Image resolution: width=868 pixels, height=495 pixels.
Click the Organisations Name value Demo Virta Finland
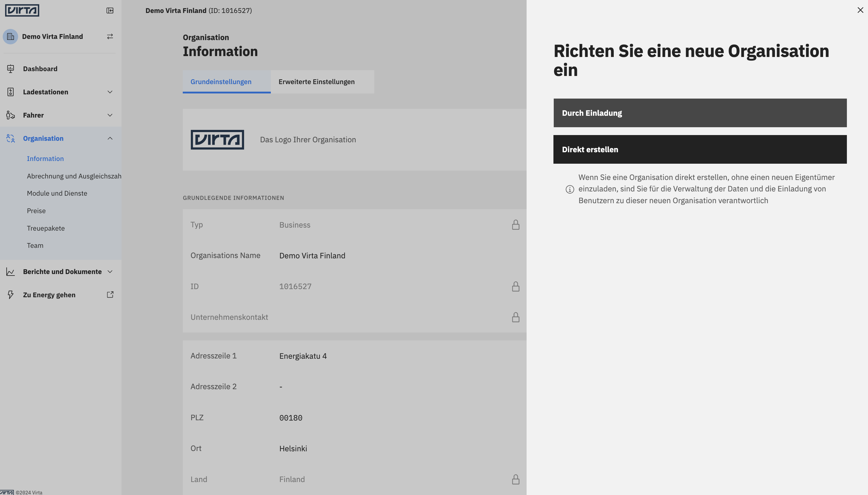[312, 256]
